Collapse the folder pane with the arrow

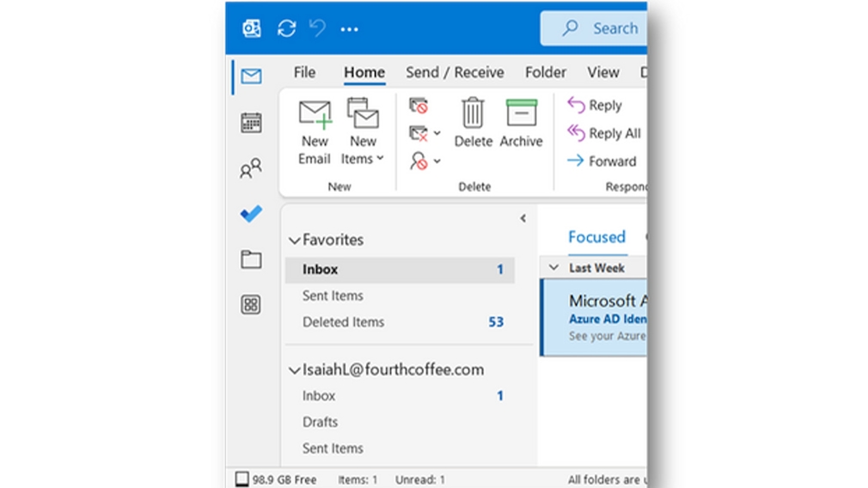(523, 218)
